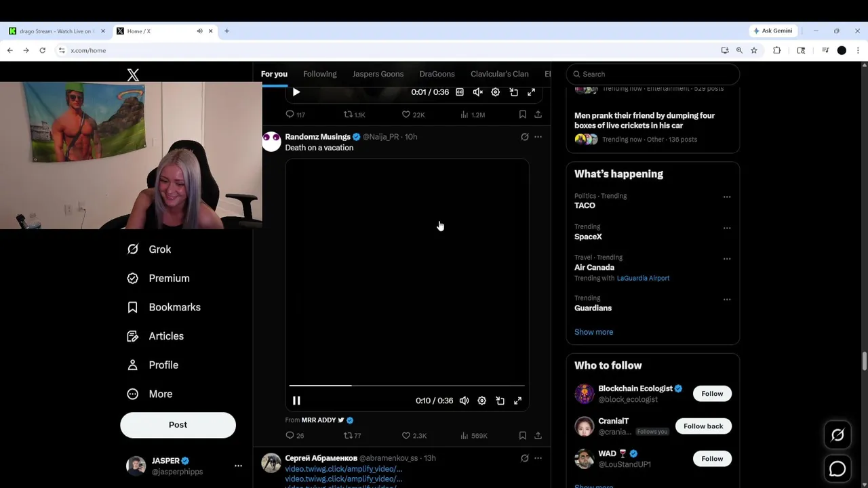This screenshot has height=488, width=868.
Task: Open more options for SpaceX trend
Action: click(727, 228)
